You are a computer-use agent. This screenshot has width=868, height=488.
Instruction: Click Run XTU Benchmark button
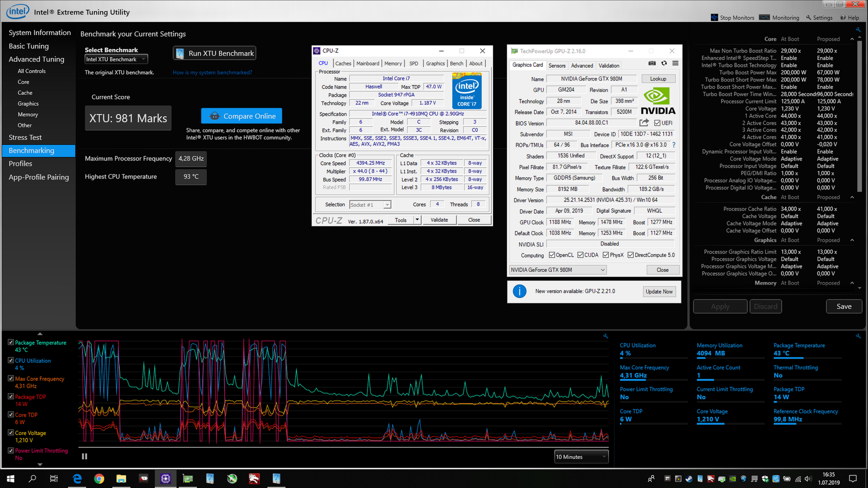coord(215,53)
